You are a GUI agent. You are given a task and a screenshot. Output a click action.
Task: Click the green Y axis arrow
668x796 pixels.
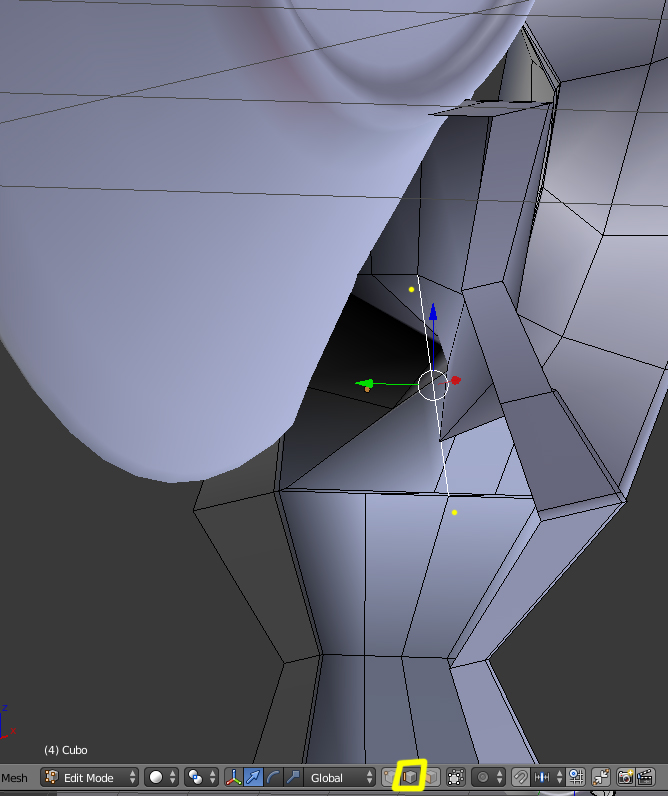(364, 384)
